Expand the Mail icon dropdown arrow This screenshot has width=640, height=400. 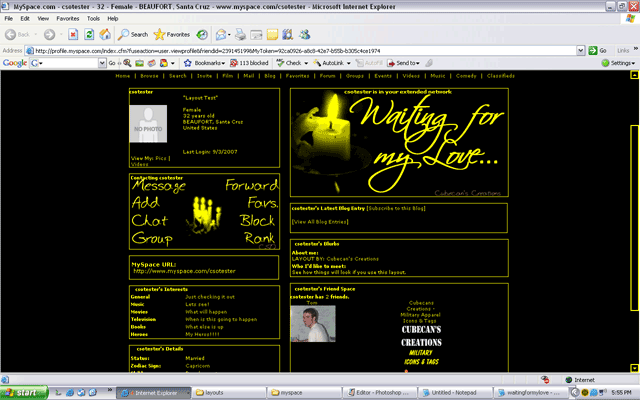pos(229,35)
